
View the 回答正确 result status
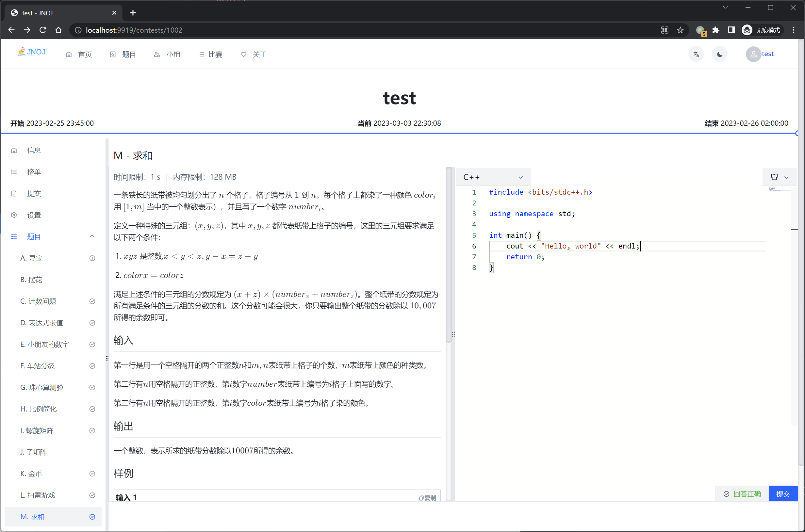742,494
